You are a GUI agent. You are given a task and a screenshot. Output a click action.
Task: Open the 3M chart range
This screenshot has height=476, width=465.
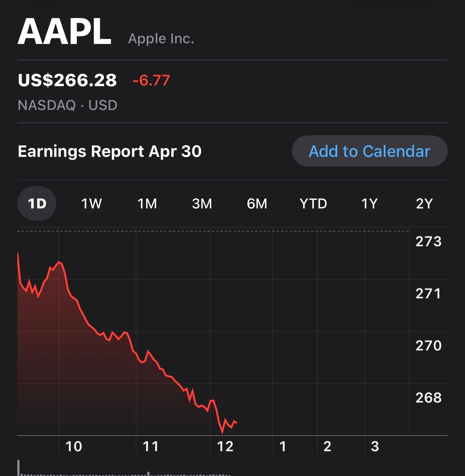click(x=202, y=204)
